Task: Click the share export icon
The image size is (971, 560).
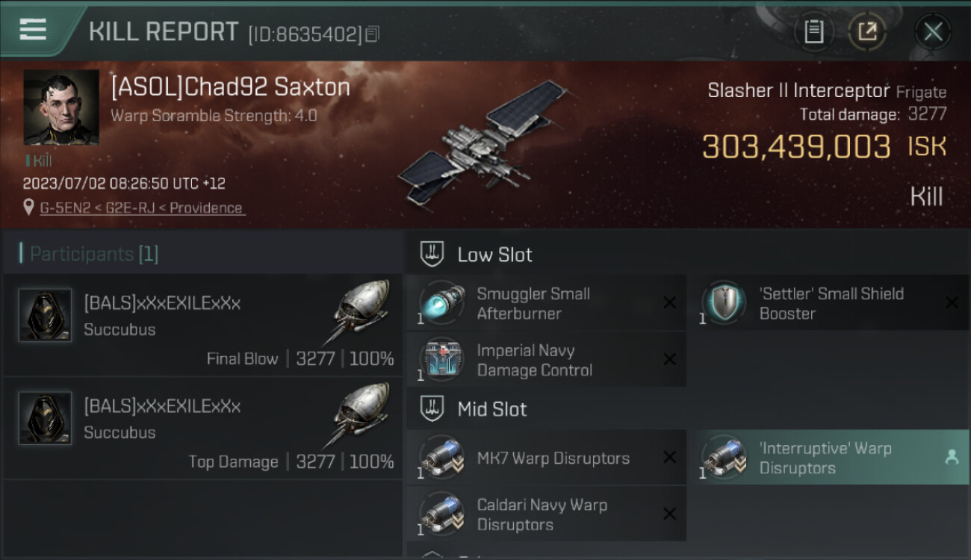Action: coord(867,31)
